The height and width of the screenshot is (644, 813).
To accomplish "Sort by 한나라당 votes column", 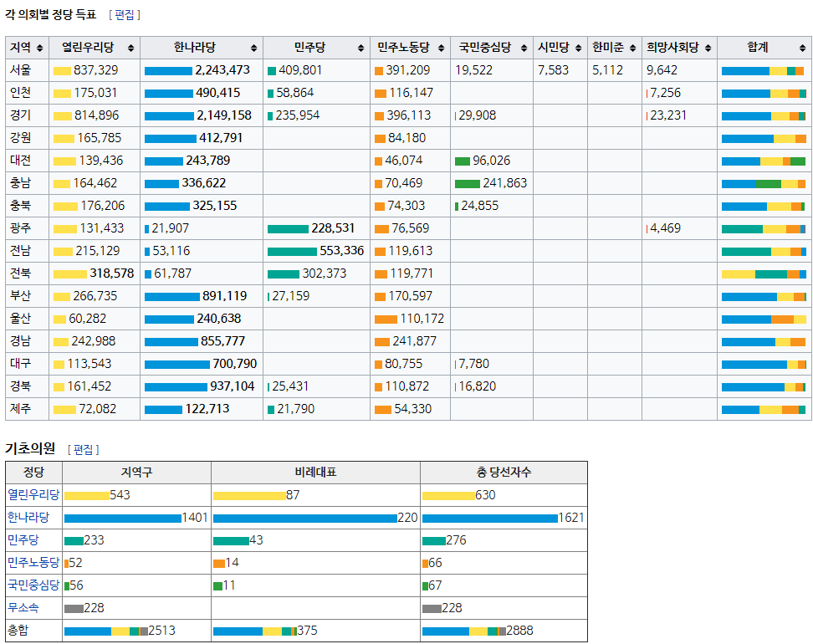I will point(253,49).
